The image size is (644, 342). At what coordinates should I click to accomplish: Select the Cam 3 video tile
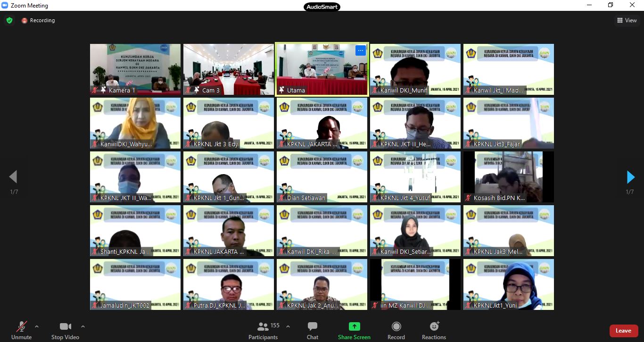tap(229, 69)
